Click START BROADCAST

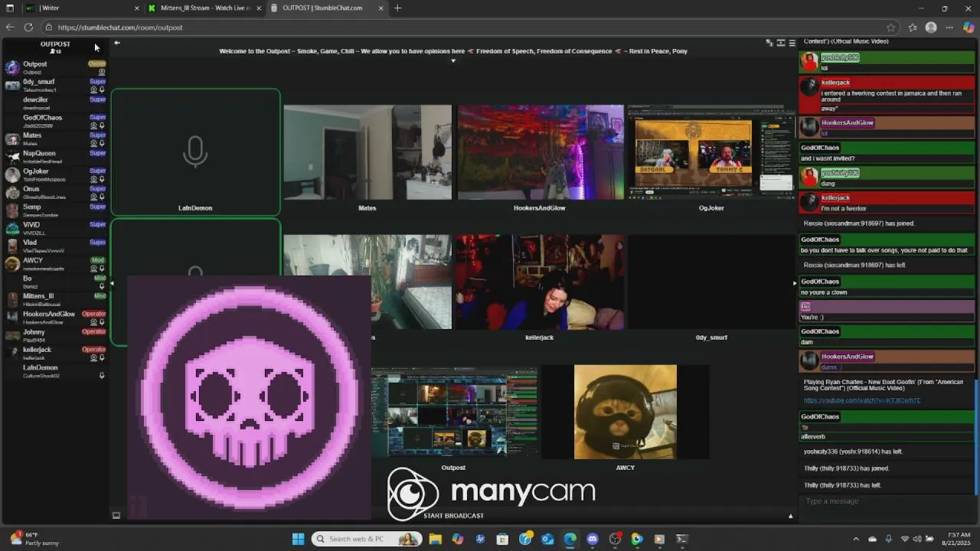[x=453, y=516]
